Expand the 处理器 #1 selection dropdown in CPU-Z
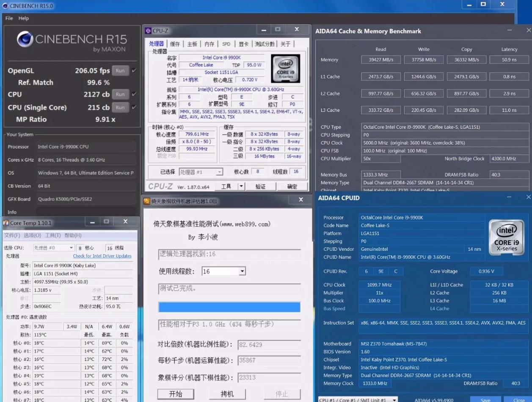The image size is (532, 402). [x=219, y=172]
